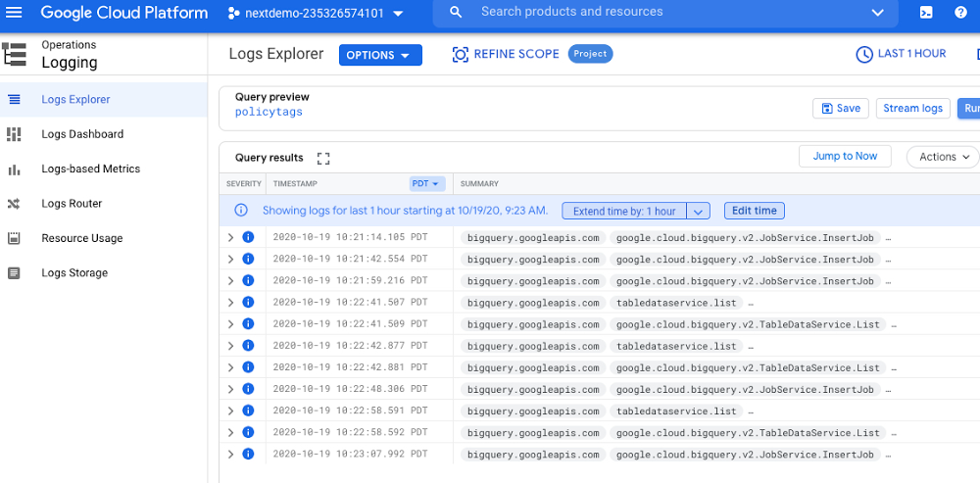This screenshot has width=980, height=483.
Task: Open the help question mark icon
Action: pyautogui.click(x=961, y=13)
